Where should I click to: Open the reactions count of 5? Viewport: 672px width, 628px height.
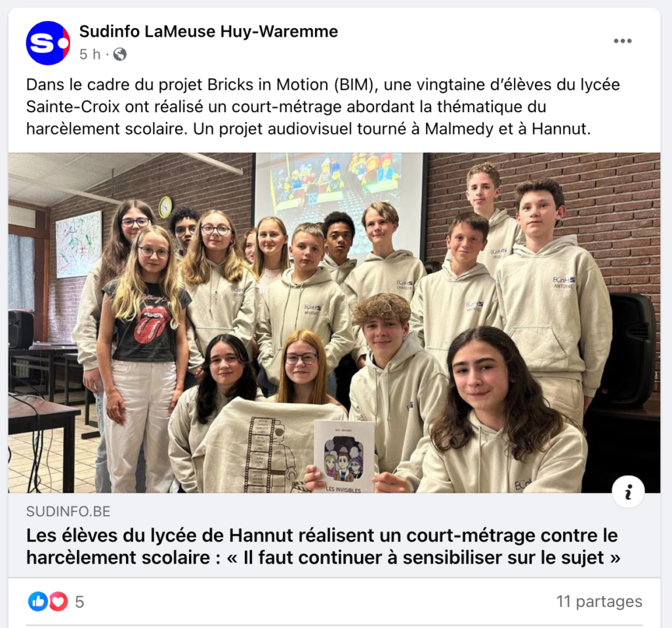[x=79, y=602]
